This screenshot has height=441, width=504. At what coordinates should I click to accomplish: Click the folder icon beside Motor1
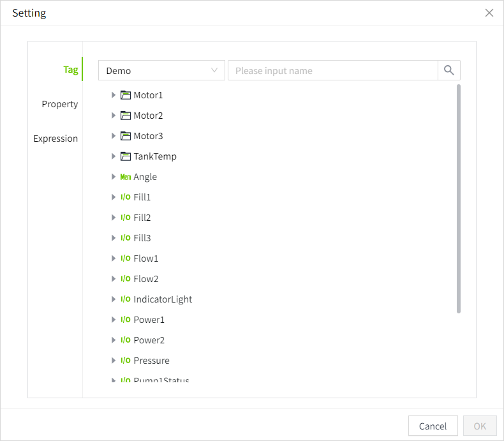[x=125, y=95]
